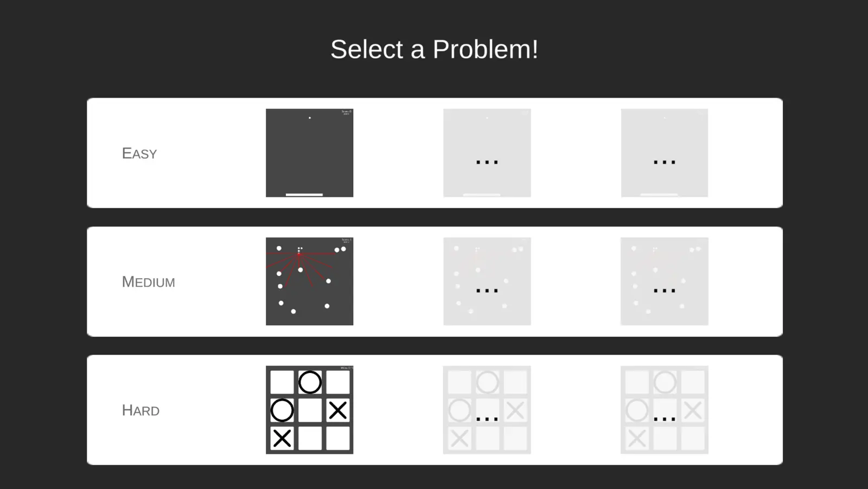The height and width of the screenshot is (489, 868).
Task: Click the Medium difficulty label
Action: [148, 282]
